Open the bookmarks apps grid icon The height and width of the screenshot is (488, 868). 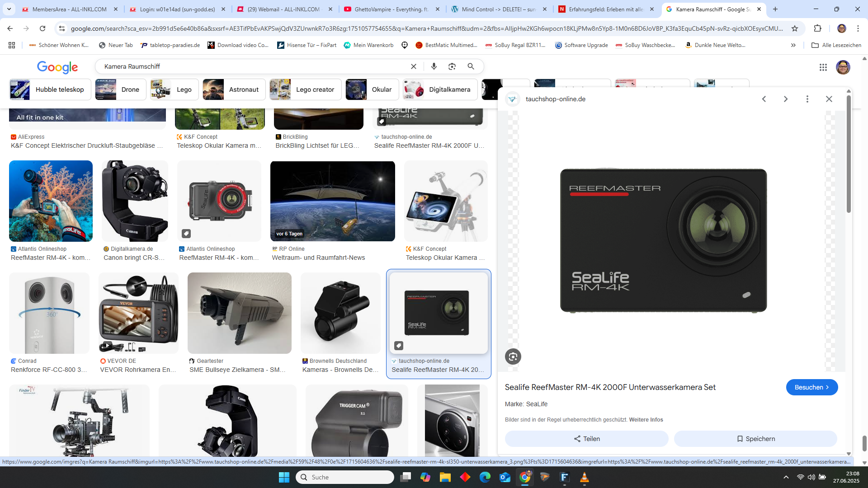[x=12, y=45]
